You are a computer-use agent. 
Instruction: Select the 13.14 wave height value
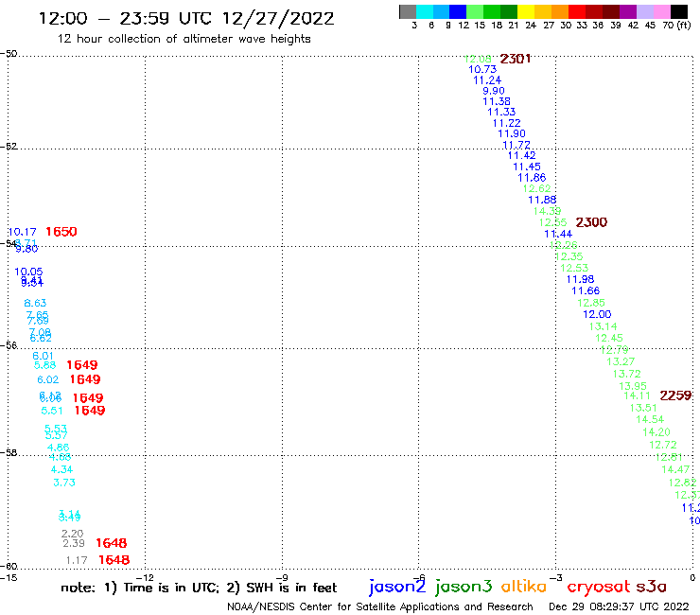[x=604, y=326]
